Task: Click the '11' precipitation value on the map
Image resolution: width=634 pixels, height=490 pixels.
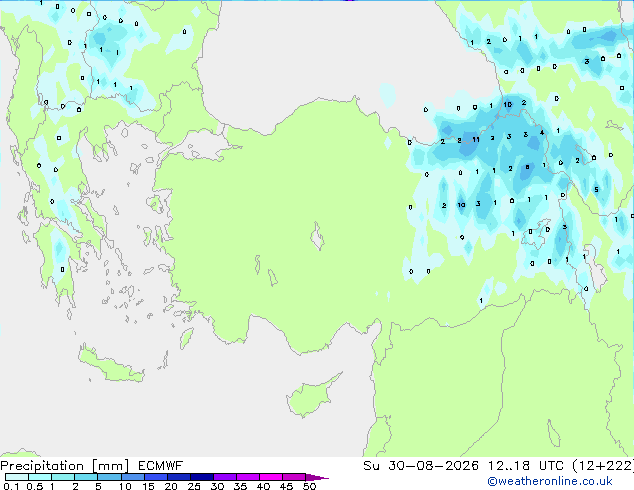Action: 476,139
